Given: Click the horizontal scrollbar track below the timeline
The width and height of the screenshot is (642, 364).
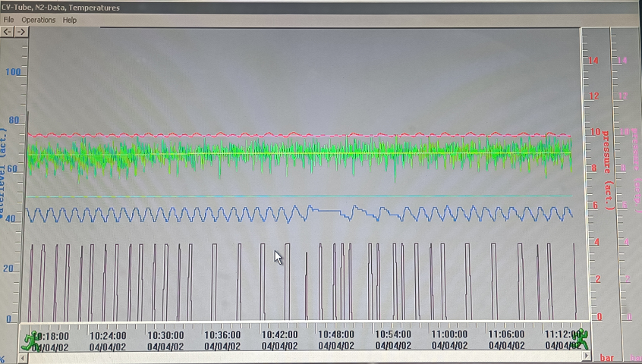Looking at the screenshot, I should [304, 356].
